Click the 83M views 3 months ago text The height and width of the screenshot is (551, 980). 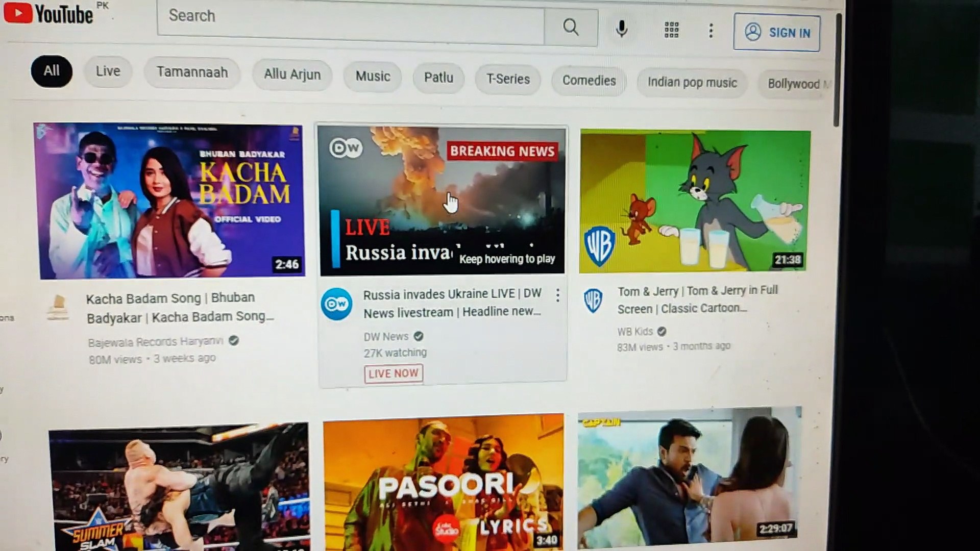(x=674, y=346)
